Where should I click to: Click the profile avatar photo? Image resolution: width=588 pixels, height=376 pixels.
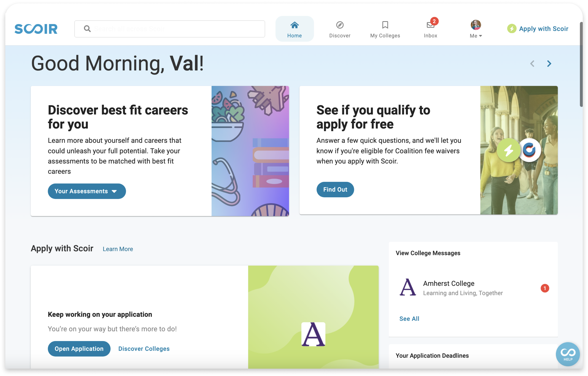pyautogui.click(x=476, y=25)
